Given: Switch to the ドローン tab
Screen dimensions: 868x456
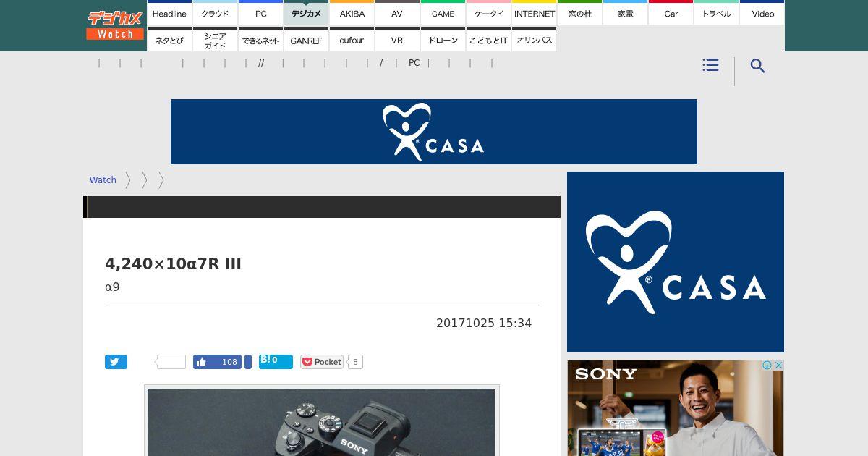Looking at the screenshot, I should click(x=443, y=40).
